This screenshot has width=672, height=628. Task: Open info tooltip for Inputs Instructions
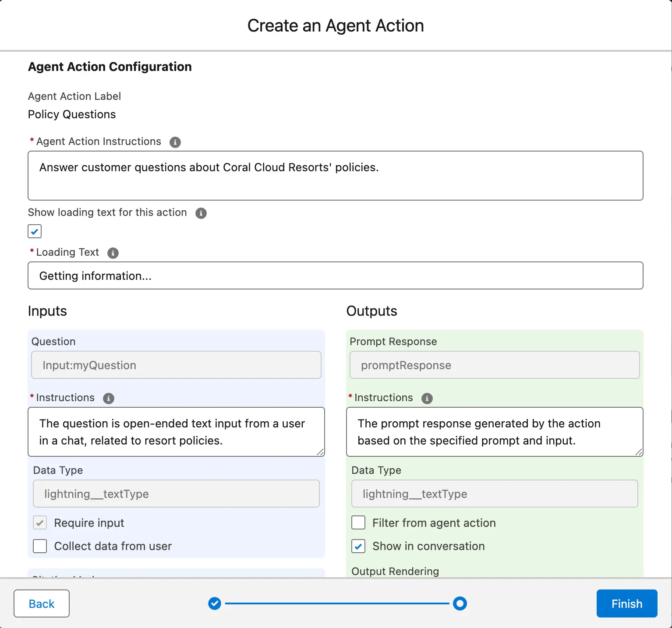click(109, 399)
